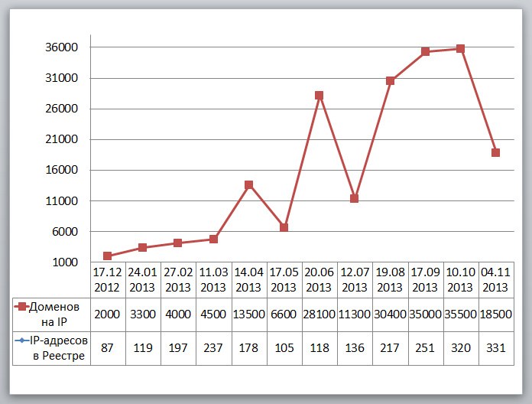This screenshot has height=404, width=532.
Task: Click the 27.02 2013 date header cell
Action: (178, 279)
